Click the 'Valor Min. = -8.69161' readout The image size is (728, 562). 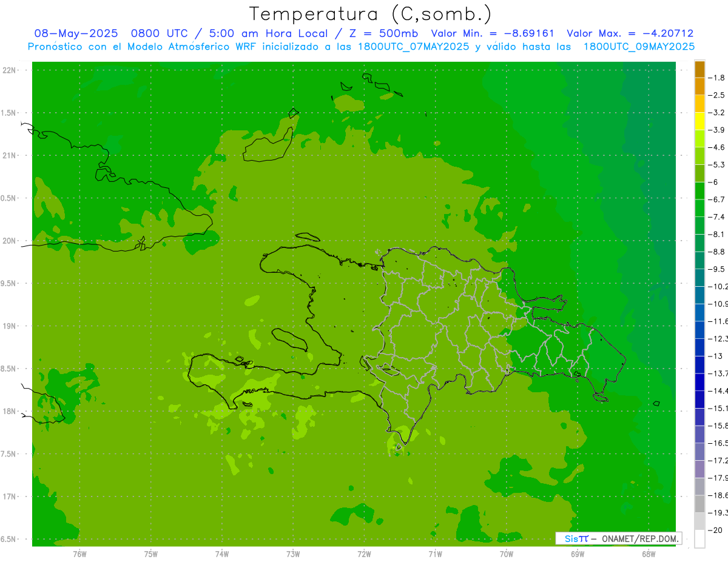coord(492,33)
